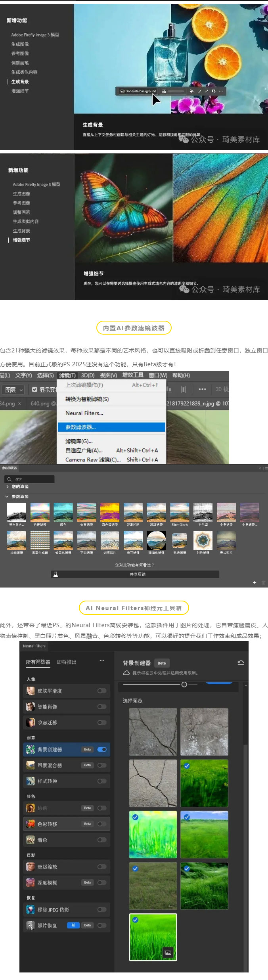Screen dimensions: 268x980
Task: Select 调整画笔 in the 生成背景 sidebar
Action: coord(20,63)
